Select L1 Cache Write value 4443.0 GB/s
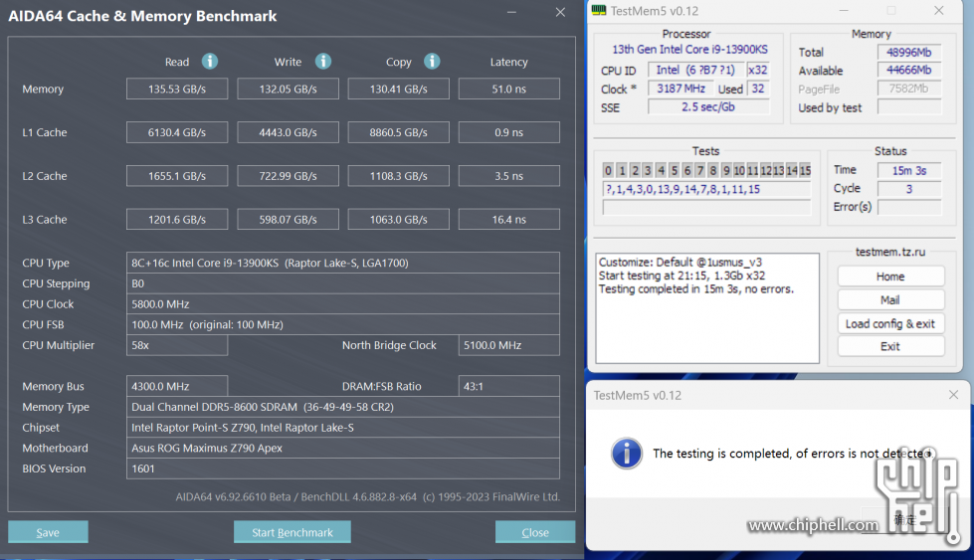 point(289,132)
